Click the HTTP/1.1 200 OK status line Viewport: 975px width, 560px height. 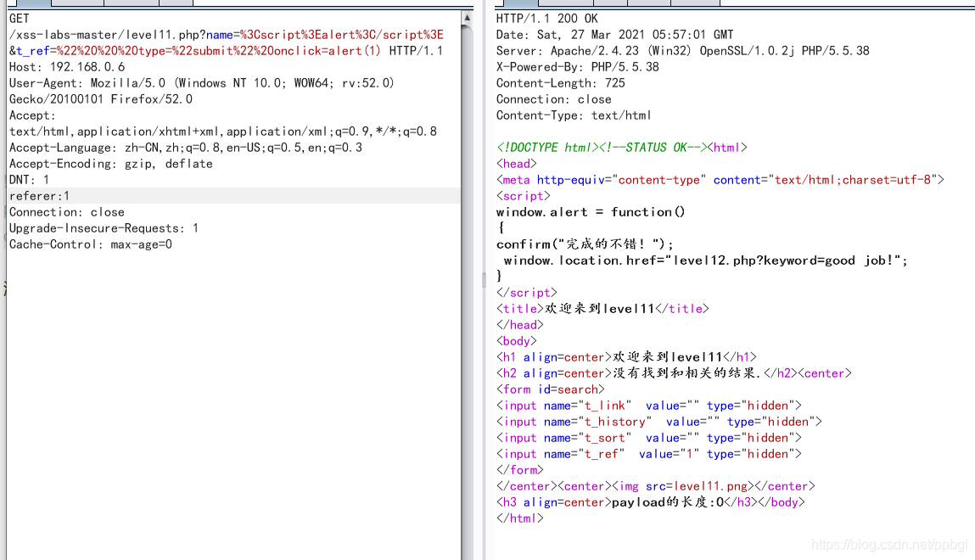coord(547,19)
